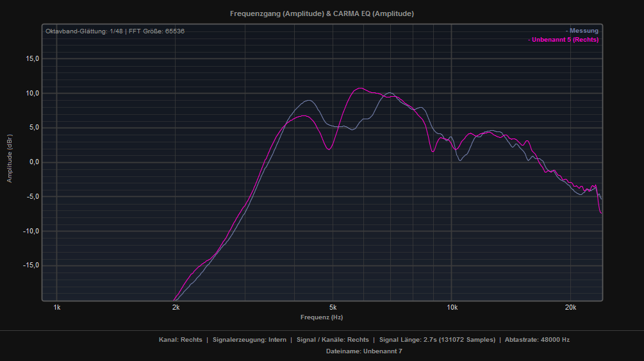Select the Oktavband-Glättung 1/48 info text
Viewport: 644px width, 361px height.
[85, 31]
